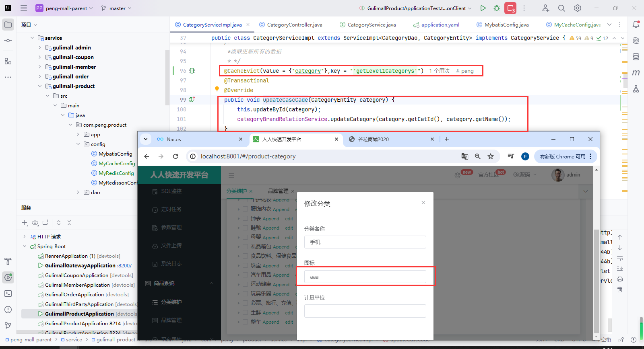Close the 修改分类 dialog
The image size is (644, 349).
click(x=423, y=203)
